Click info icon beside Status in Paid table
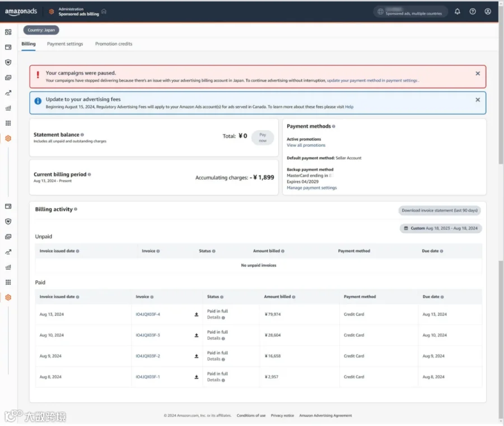Viewport: 504px width, 426px height. (x=222, y=297)
